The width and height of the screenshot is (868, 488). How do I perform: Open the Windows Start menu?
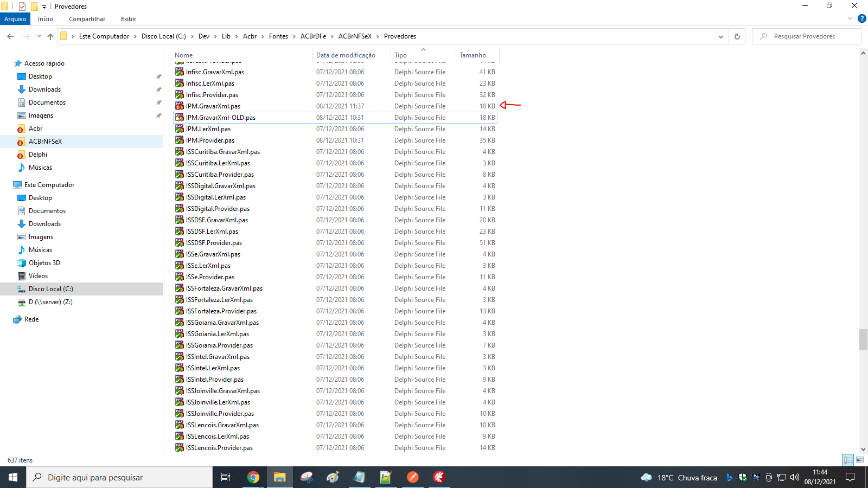tap(13, 477)
